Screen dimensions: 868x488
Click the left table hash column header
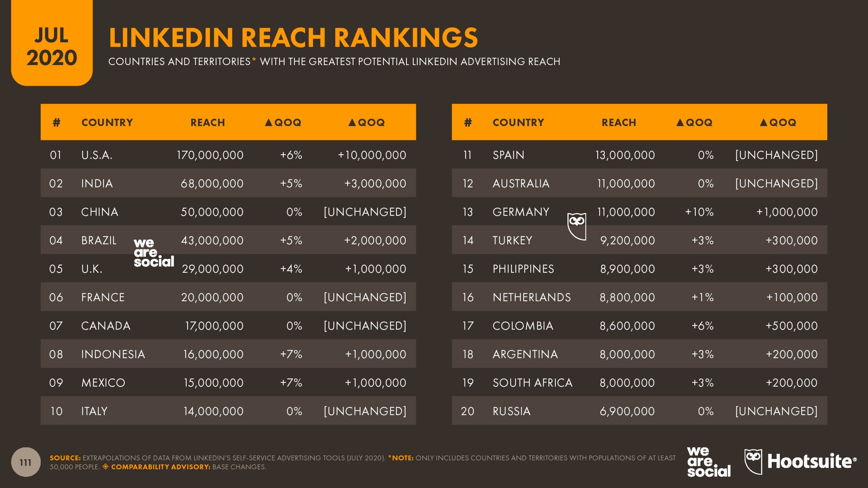[x=57, y=122]
